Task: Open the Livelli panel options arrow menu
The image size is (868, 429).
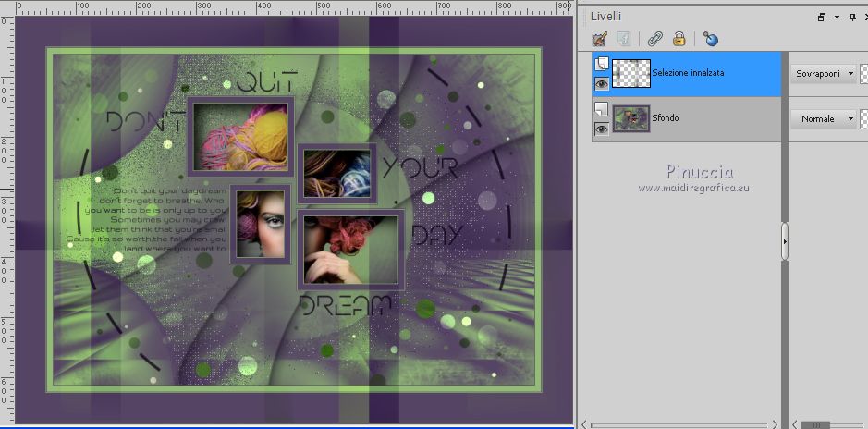Action: point(837,18)
